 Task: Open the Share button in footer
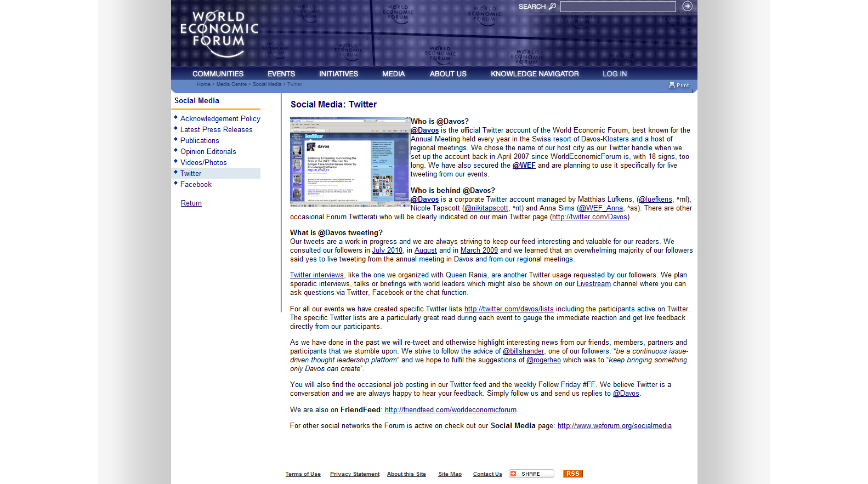(x=531, y=474)
